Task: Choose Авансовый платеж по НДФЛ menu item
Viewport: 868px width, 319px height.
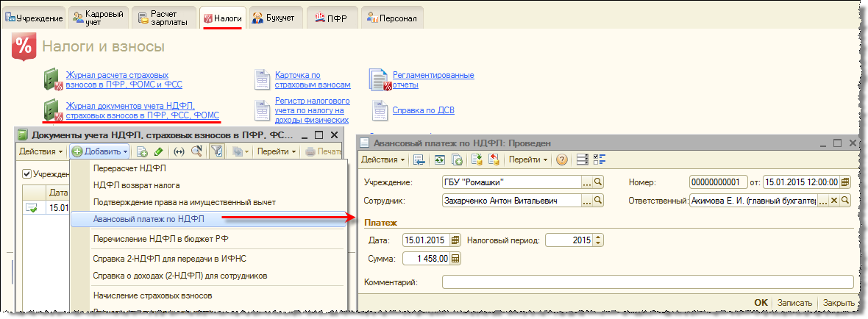Action: (209, 220)
